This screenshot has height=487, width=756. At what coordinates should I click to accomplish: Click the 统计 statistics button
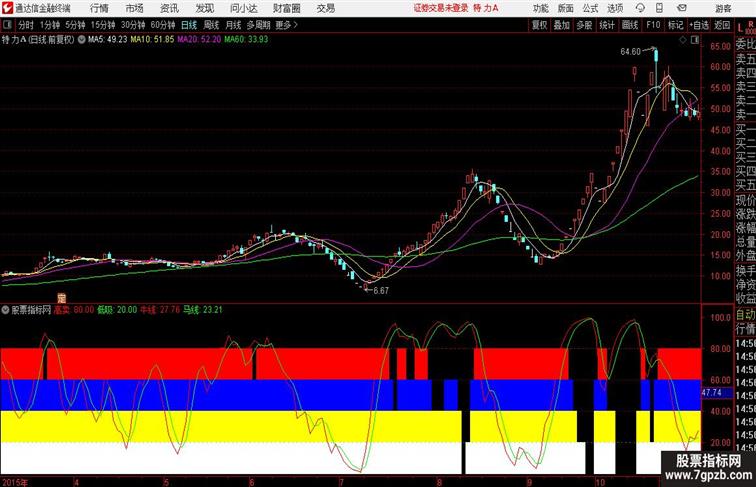point(607,25)
